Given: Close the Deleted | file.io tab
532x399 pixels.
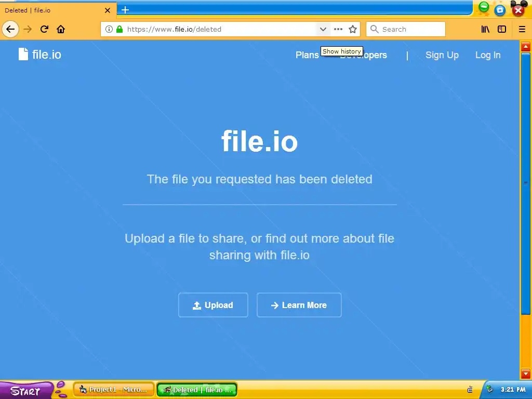Looking at the screenshot, I should click(x=108, y=10).
